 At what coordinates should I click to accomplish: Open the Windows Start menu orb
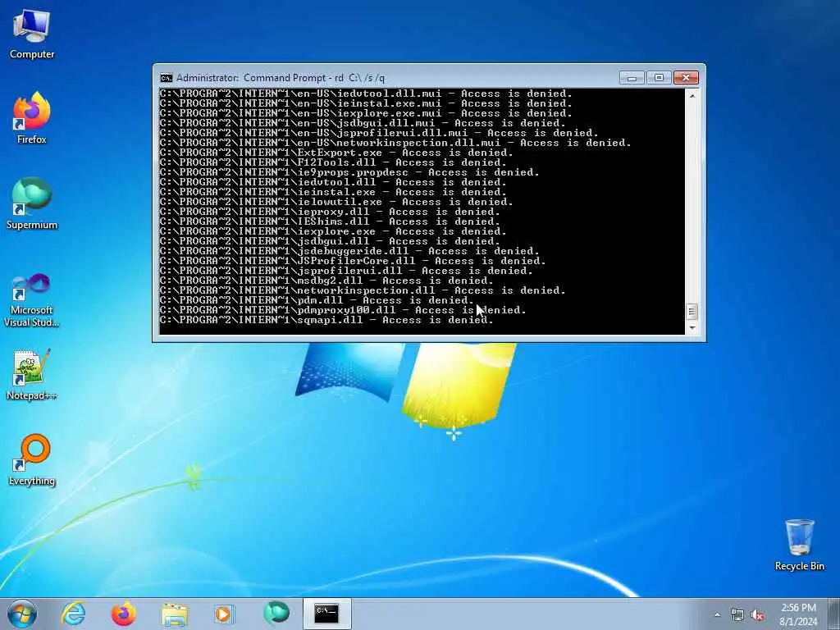pos(22,614)
